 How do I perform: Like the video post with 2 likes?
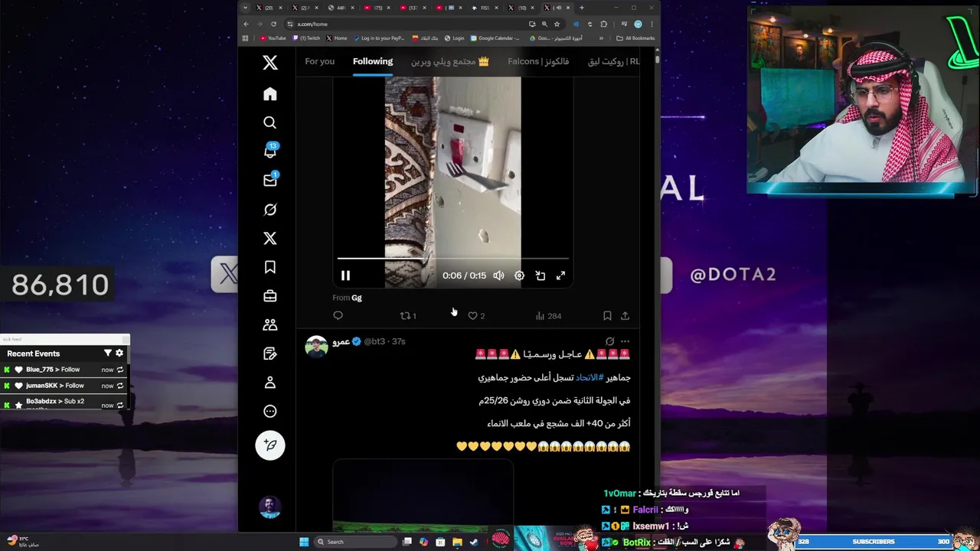(x=476, y=315)
